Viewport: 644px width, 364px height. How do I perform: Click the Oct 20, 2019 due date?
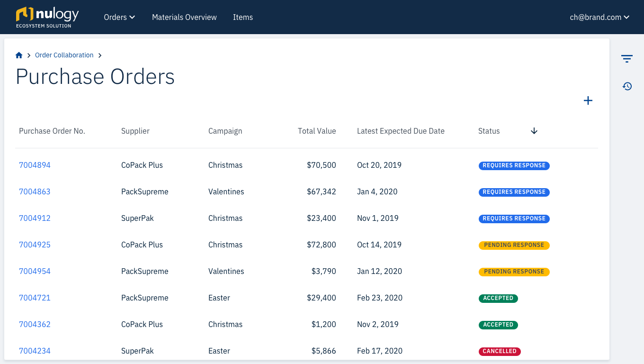pos(379,165)
